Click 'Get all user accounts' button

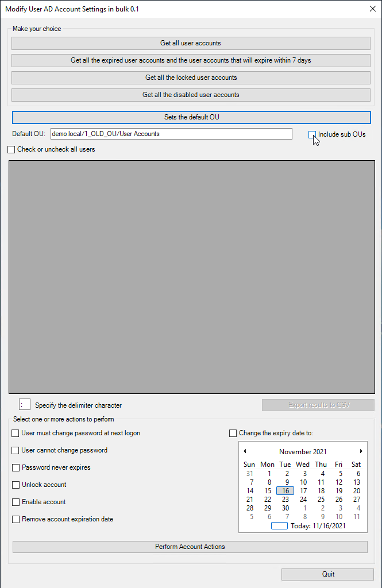tap(191, 43)
